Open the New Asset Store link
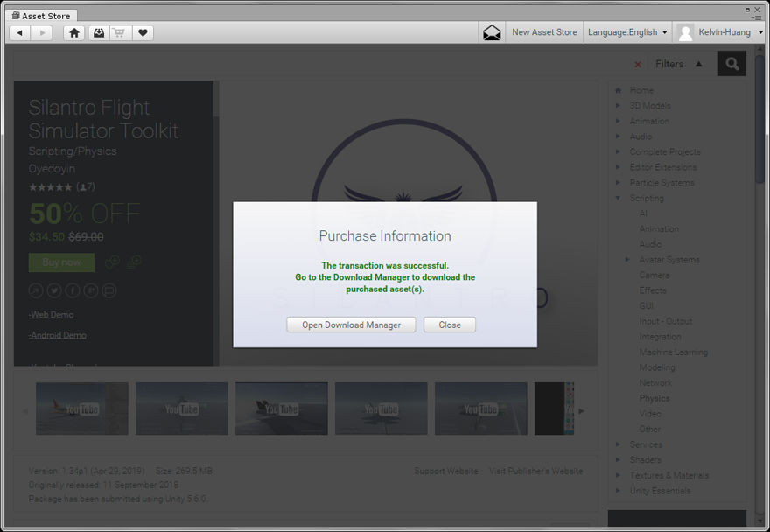Viewport: 770px width, 532px height. coord(544,32)
